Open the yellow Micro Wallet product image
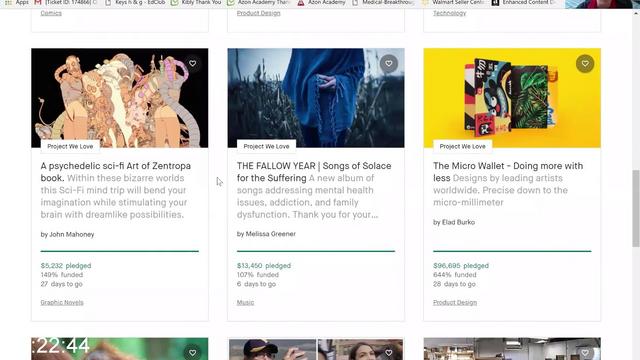The width and height of the screenshot is (640, 360). [512, 98]
